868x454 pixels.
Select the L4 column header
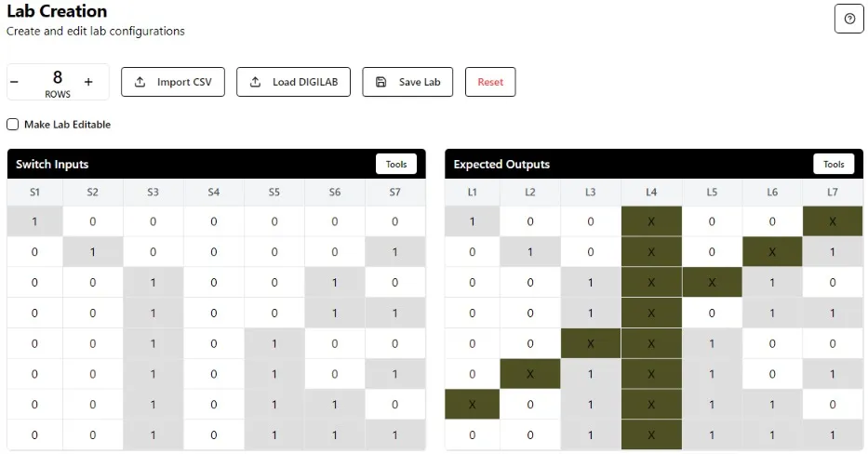tap(651, 193)
